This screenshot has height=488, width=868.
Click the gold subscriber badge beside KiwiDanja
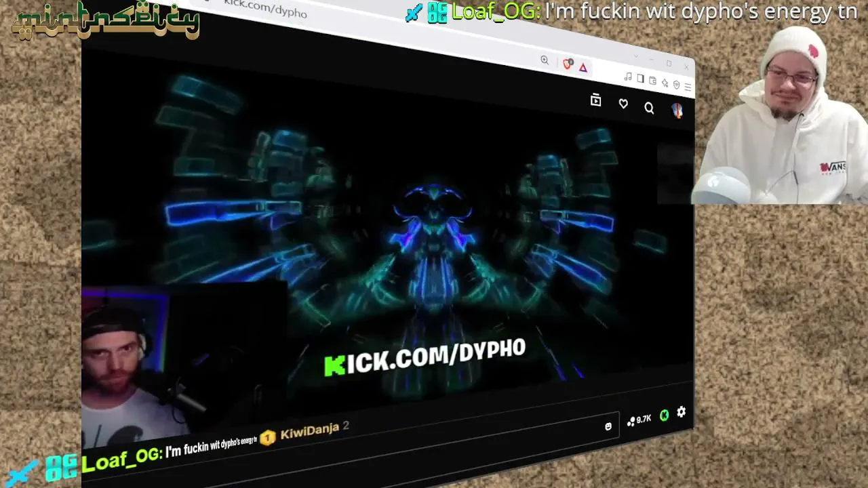click(268, 438)
